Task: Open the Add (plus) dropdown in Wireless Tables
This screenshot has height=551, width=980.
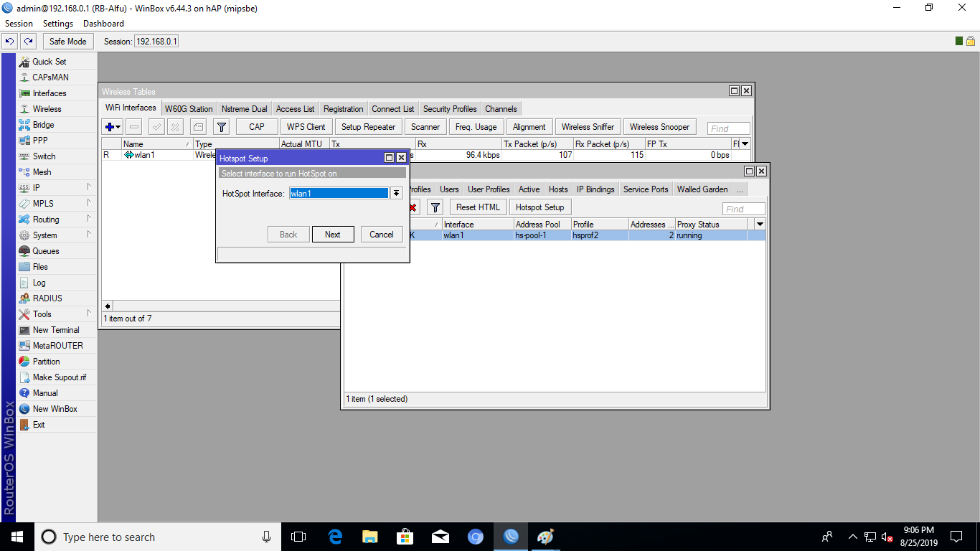Action: pos(113,127)
